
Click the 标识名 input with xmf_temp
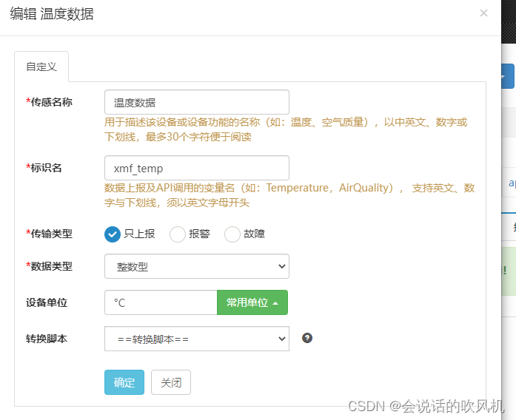(x=197, y=168)
